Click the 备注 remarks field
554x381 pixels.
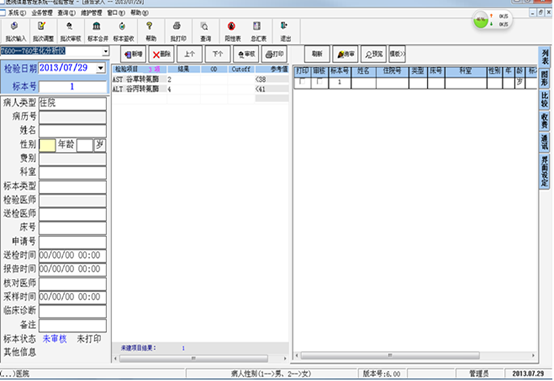pyautogui.click(x=72, y=325)
